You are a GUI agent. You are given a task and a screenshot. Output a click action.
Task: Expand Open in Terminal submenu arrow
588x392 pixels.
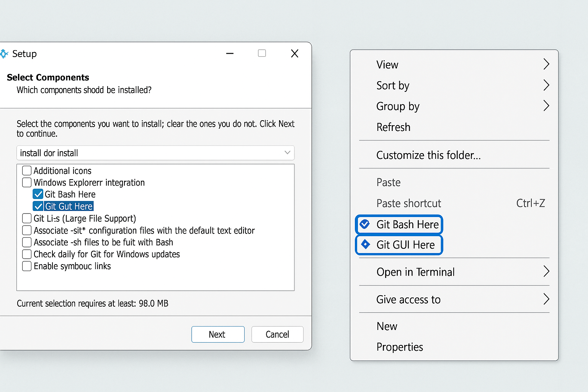546,271
